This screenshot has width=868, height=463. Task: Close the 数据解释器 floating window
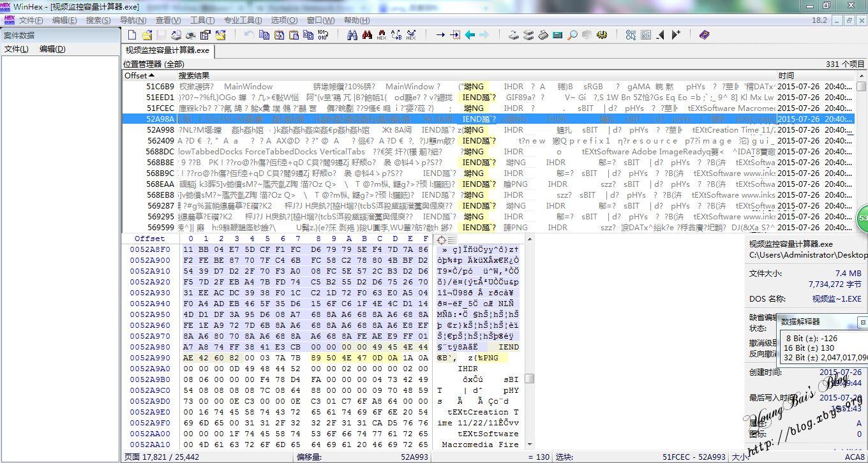pyautogui.click(x=862, y=321)
